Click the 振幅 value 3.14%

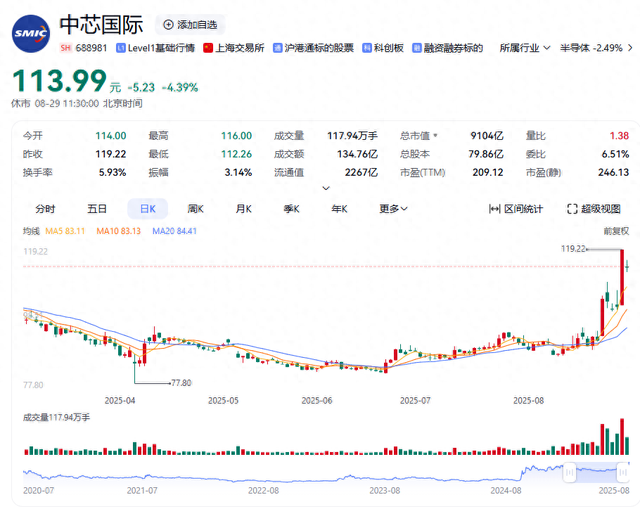coord(238,172)
